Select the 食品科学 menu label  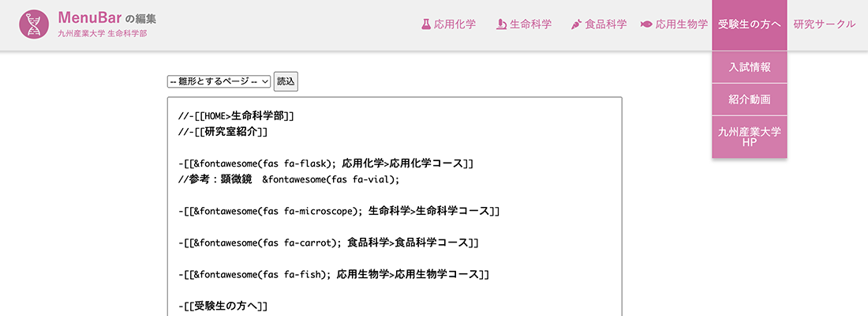click(606, 24)
